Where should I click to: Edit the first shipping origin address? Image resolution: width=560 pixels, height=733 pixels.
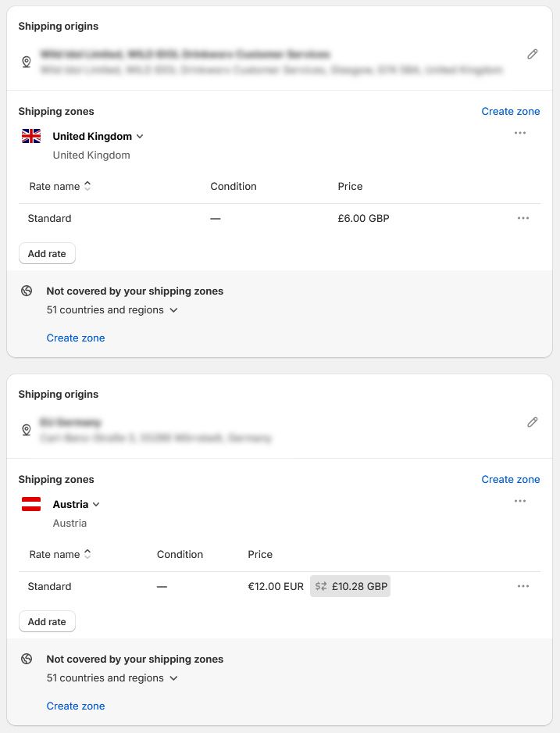click(533, 54)
